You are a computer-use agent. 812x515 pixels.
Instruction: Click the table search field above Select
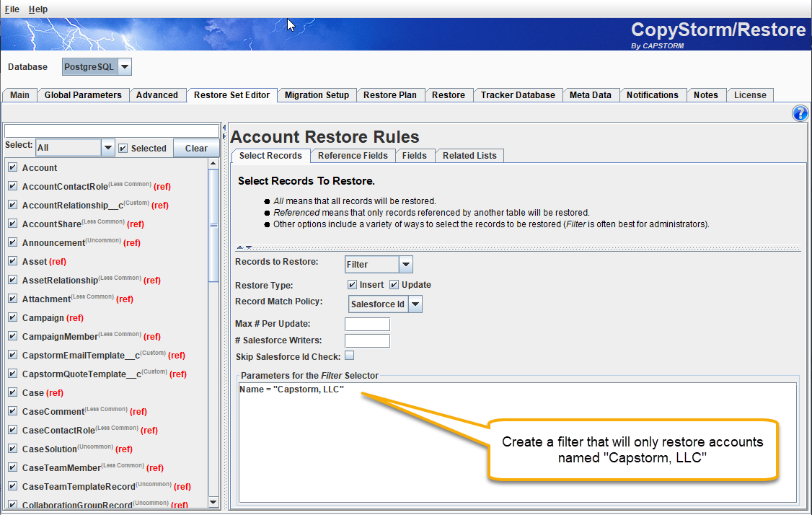[112, 131]
